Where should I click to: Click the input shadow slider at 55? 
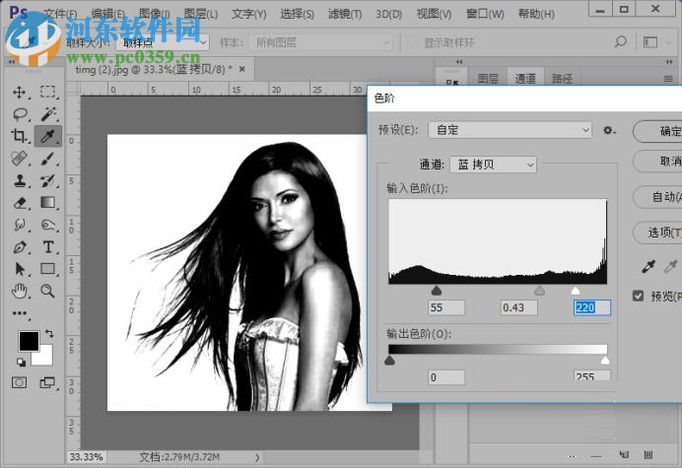tap(436, 291)
